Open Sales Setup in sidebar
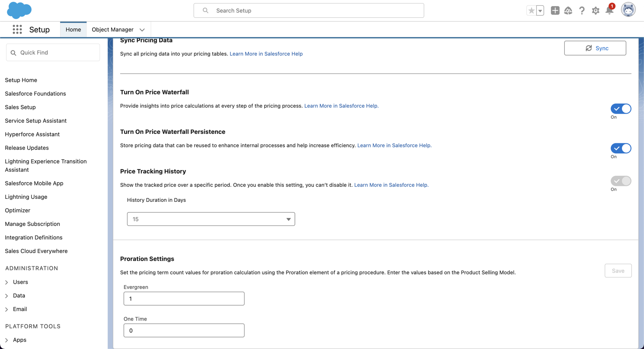644x349 pixels. pyautogui.click(x=20, y=107)
